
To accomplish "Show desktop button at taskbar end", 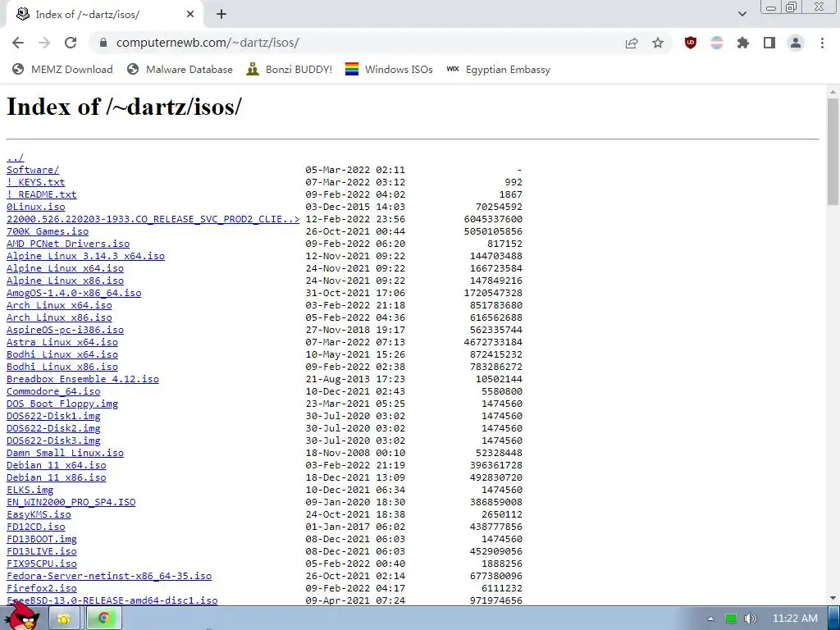I will click(x=833, y=619).
